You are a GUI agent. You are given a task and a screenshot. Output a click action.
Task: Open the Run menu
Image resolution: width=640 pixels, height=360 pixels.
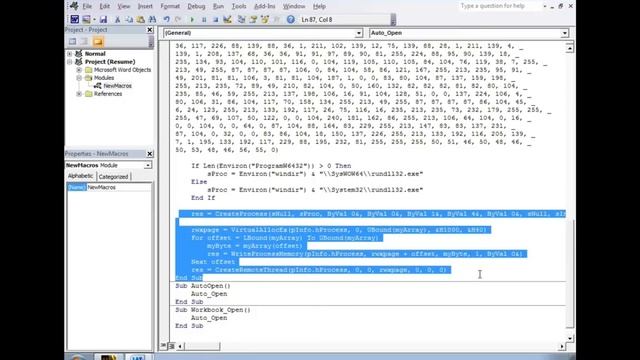click(218, 6)
